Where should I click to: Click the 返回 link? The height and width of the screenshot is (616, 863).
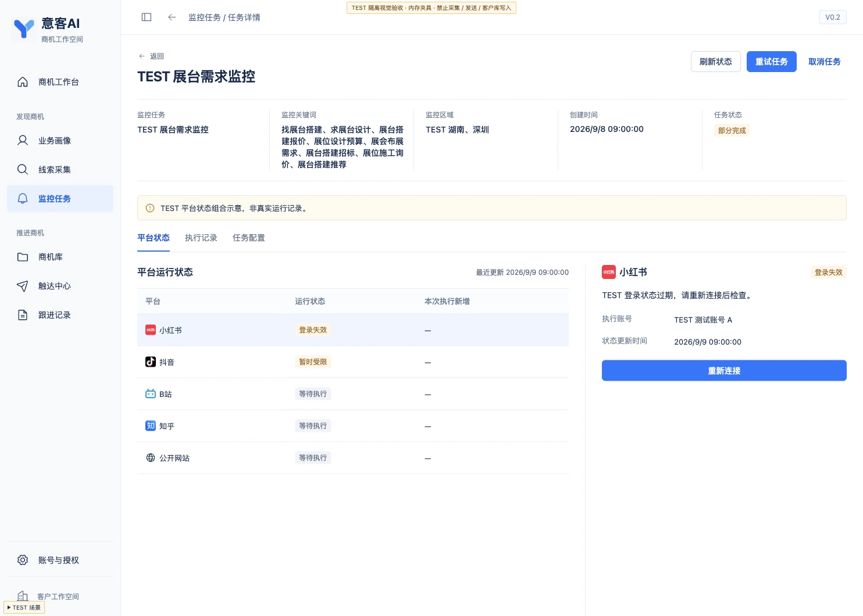coord(151,56)
